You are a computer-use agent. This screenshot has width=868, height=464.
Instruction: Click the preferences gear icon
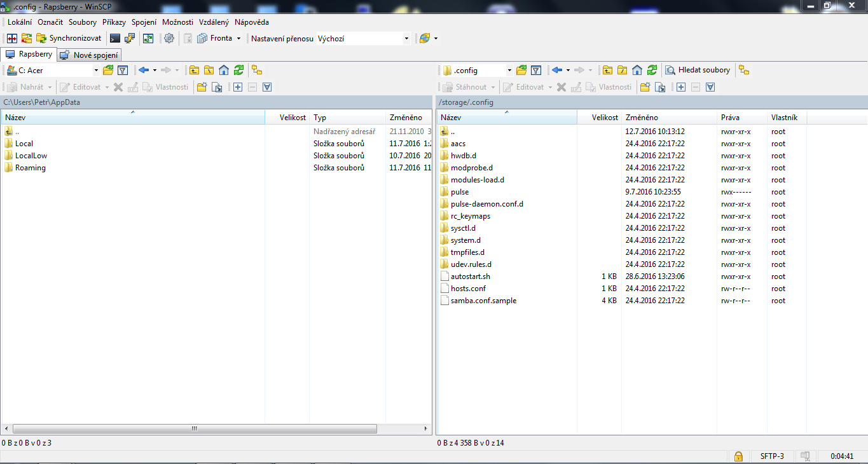[169, 38]
